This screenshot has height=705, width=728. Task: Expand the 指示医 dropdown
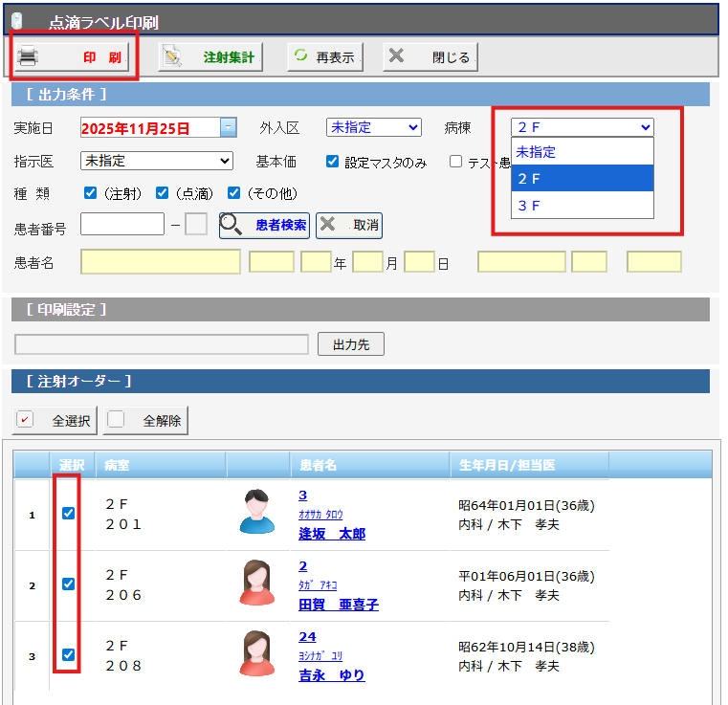156,161
